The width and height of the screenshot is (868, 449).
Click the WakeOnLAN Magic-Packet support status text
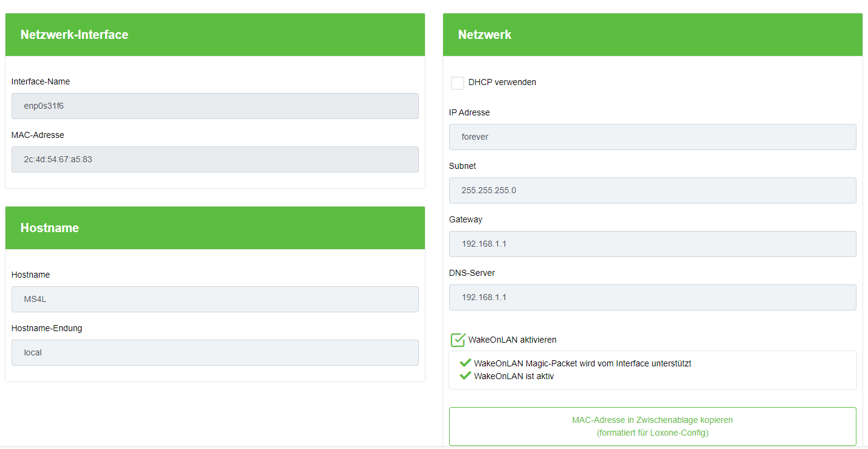582,363
